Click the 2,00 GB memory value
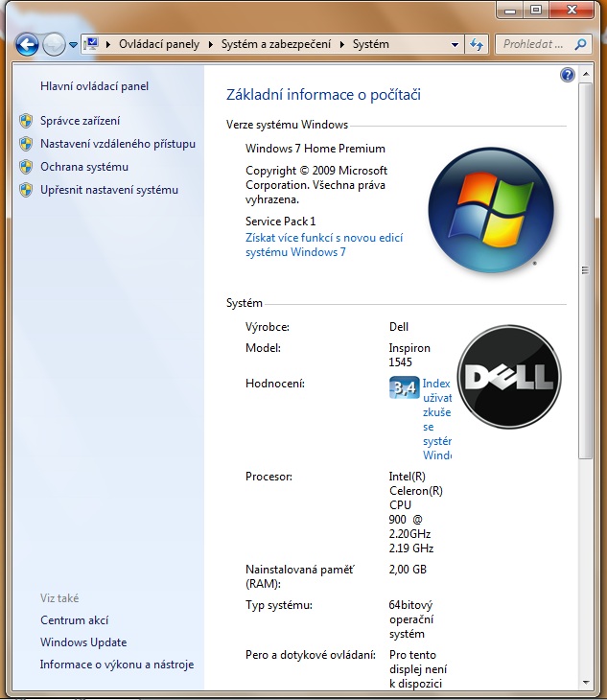This screenshot has height=700, width=607. [x=408, y=570]
